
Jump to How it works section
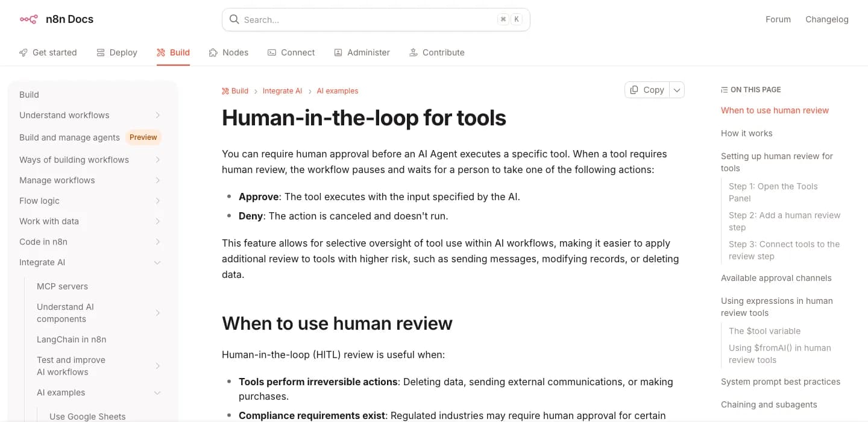[746, 133]
